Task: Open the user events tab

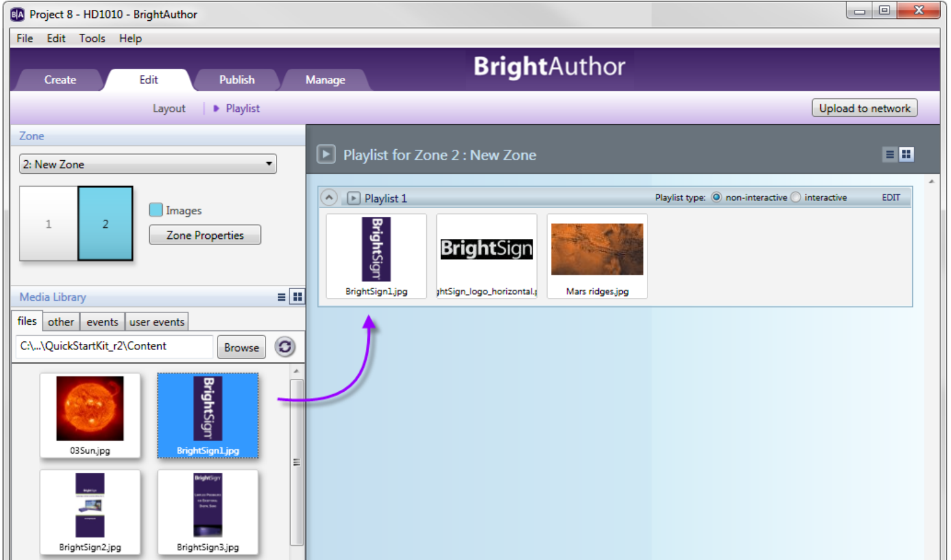Action: 157,322
